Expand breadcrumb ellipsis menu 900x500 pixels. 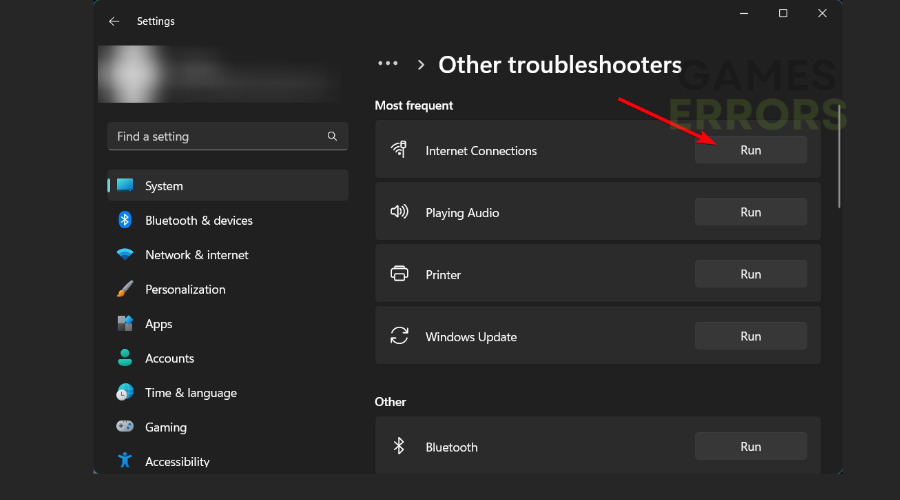[387, 64]
